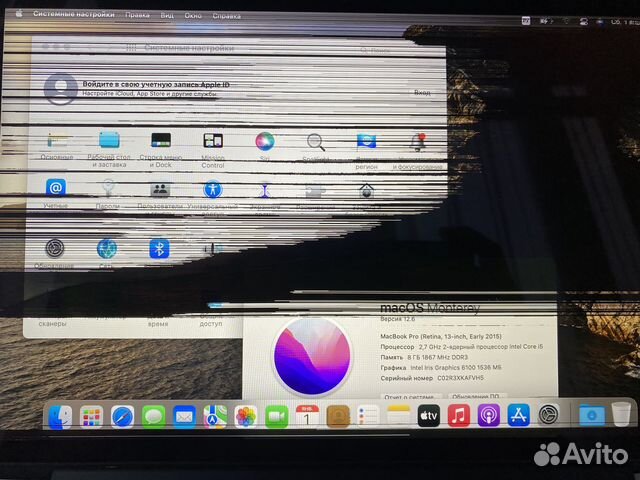
Task: Open the Системные настройки menu
Action: click(74, 14)
